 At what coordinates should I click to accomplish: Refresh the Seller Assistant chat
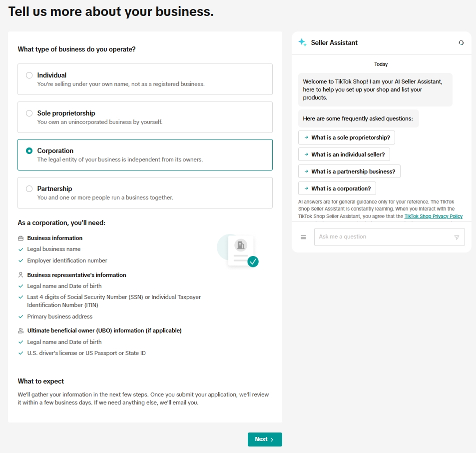click(x=461, y=43)
